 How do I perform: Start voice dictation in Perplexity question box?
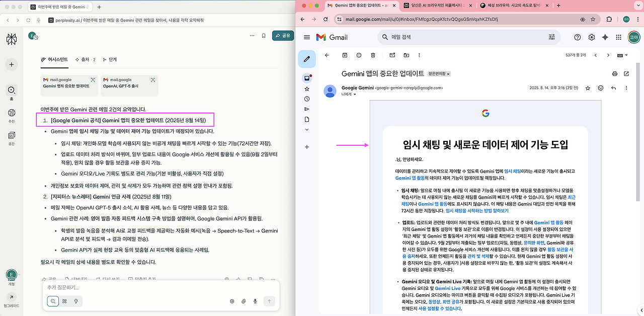(x=256, y=301)
